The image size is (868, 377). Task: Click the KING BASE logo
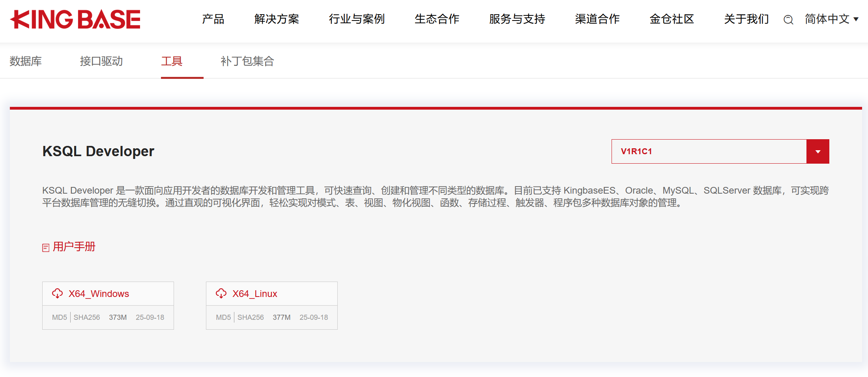[x=75, y=19]
